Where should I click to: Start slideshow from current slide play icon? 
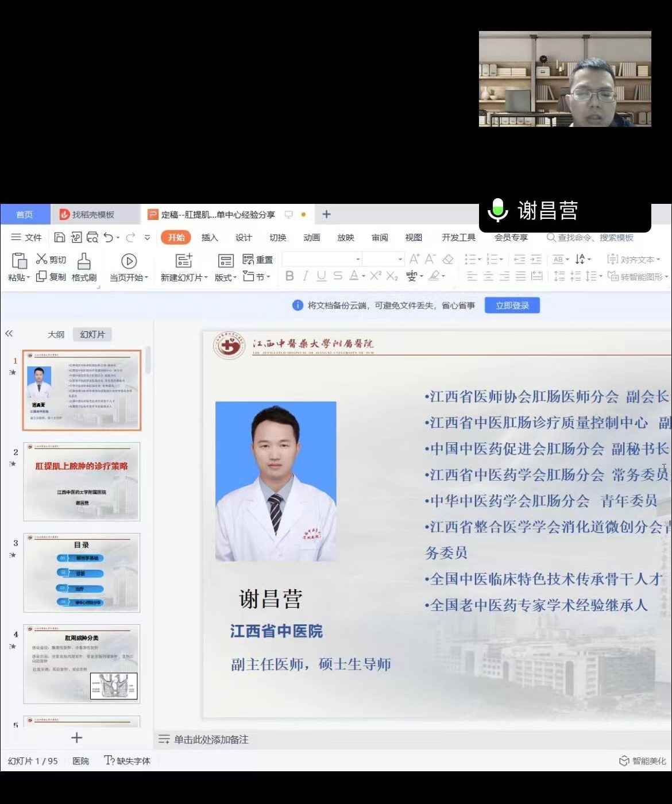129,261
